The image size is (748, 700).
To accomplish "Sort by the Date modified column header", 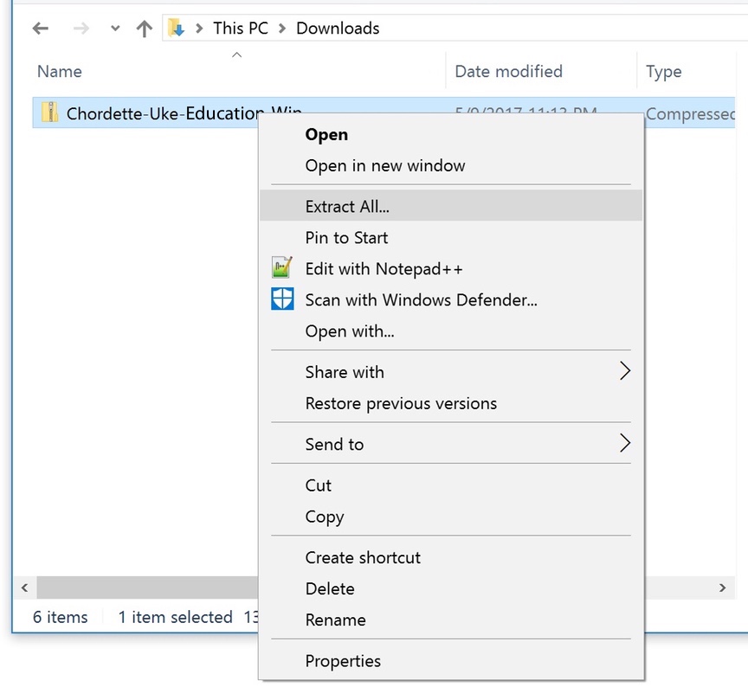I will (x=508, y=72).
